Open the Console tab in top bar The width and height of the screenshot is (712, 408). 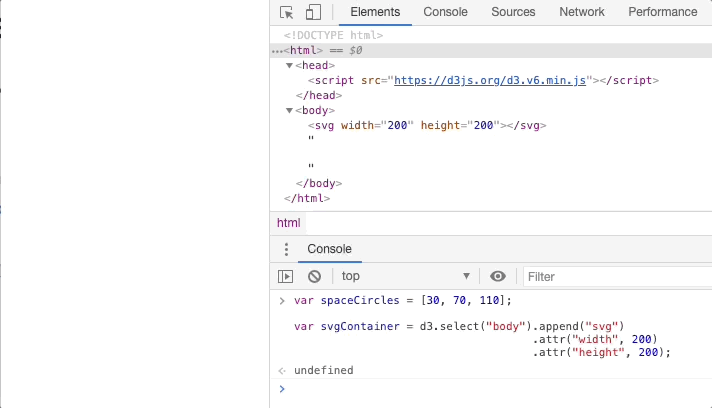pyautogui.click(x=445, y=12)
